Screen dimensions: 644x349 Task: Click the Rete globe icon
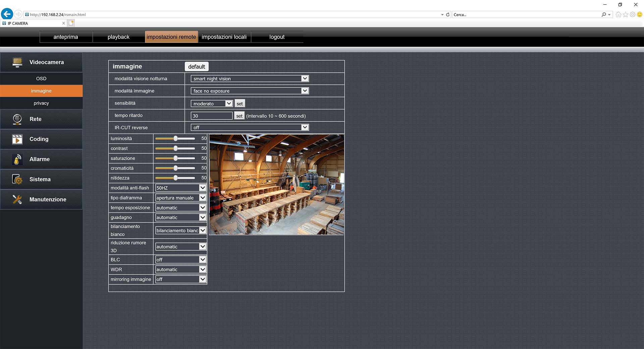17,119
